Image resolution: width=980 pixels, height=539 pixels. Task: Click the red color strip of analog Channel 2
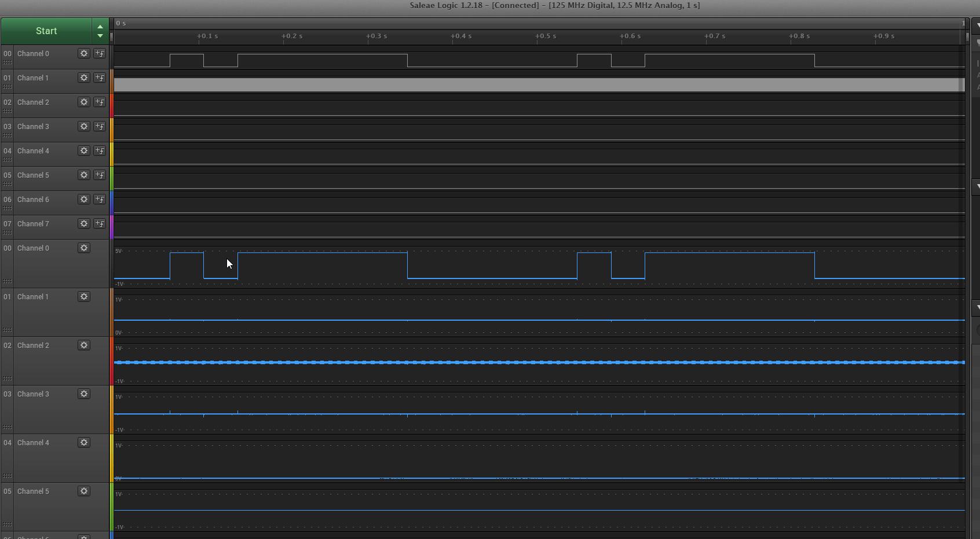click(x=111, y=361)
